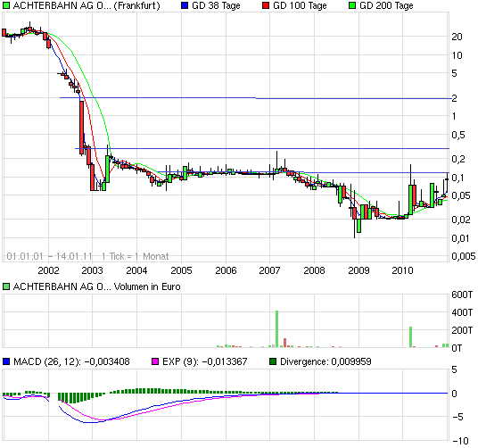Click the red volume bar after the 2007 peak
This screenshot has width=486, height=448.
284,343
